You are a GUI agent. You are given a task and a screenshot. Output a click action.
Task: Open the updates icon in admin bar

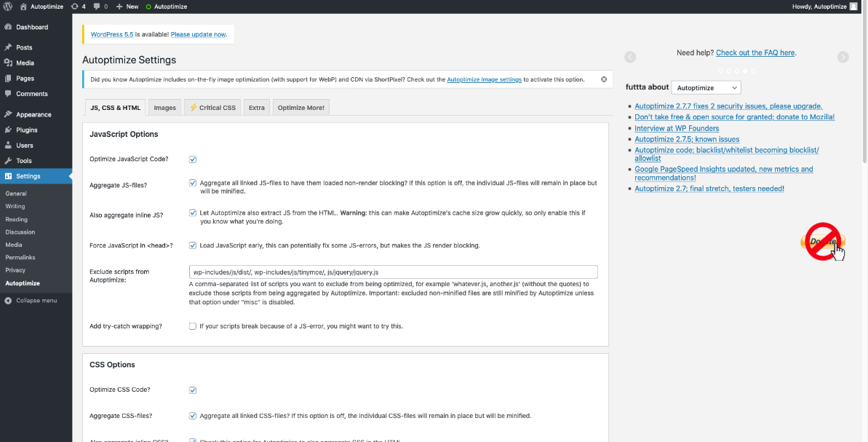tap(78, 7)
